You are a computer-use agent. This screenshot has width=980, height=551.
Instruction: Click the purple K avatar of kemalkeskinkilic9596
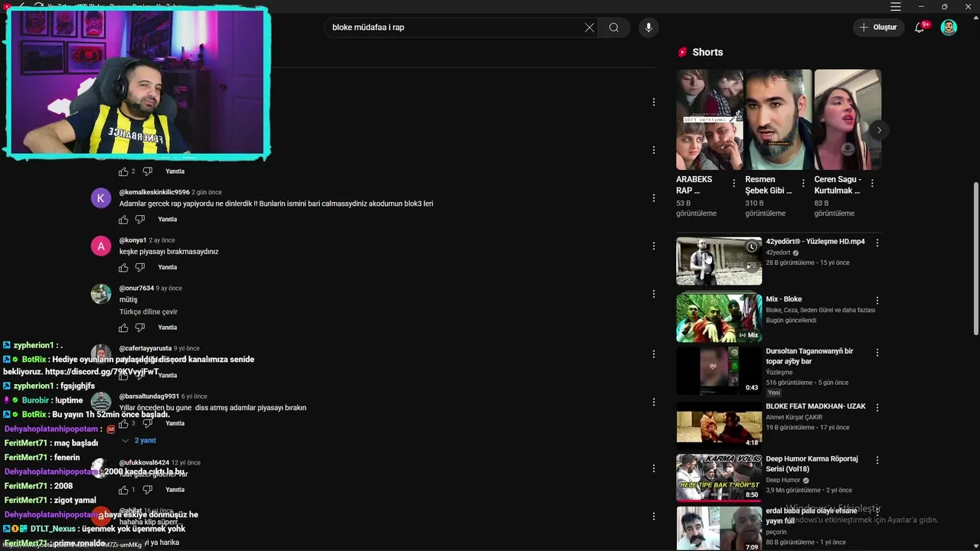pyautogui.click(x=101, y=198)
